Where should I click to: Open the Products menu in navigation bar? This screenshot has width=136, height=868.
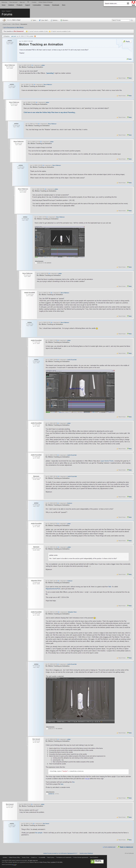click(x=20, y=5)
